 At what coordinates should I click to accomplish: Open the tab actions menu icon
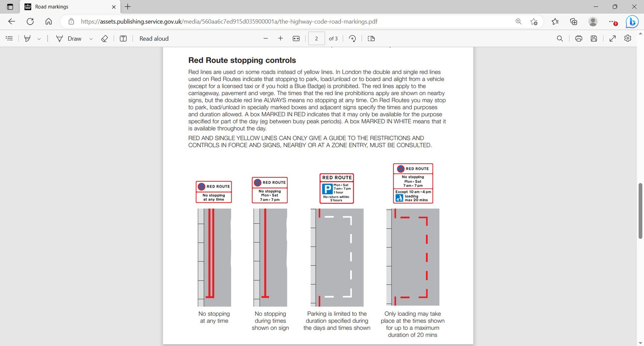tap(10, 7)
